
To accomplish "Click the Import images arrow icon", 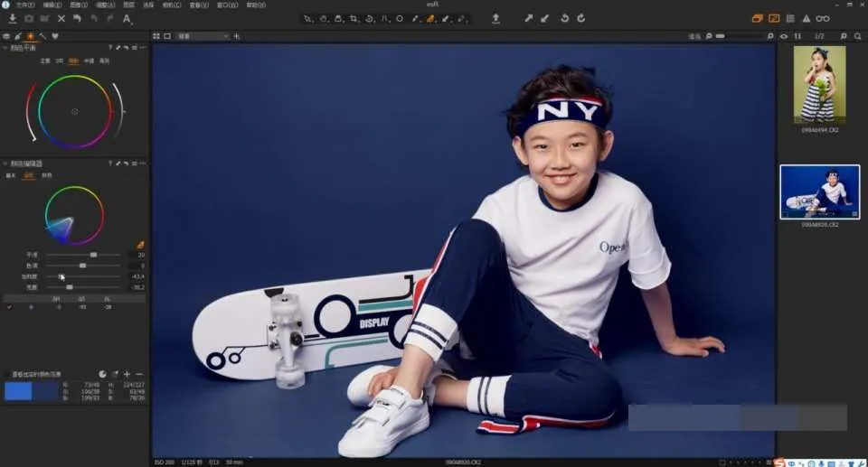I will click(12, 19).
